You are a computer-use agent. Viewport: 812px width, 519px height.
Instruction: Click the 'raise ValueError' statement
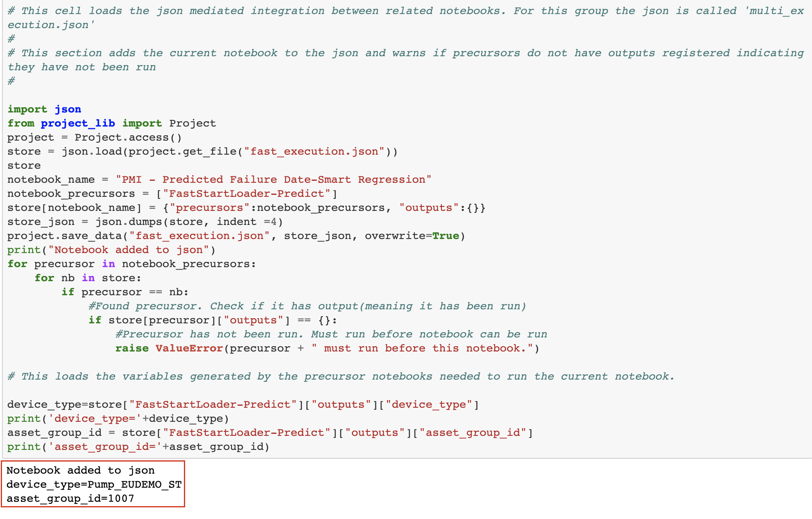click(x=169, y=348)
